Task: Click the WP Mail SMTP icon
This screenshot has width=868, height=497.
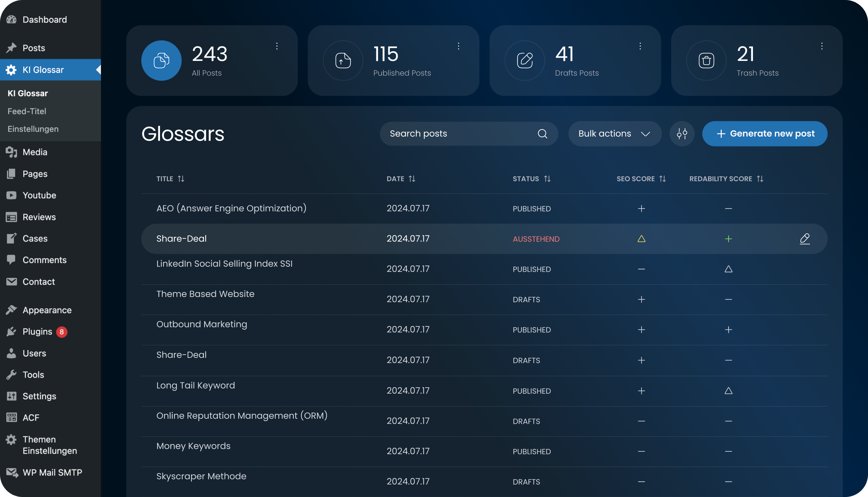Action: tap(12, 473)
